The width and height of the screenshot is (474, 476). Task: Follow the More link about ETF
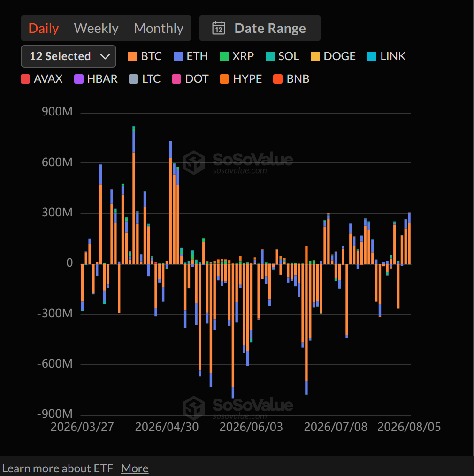(135, 468)
